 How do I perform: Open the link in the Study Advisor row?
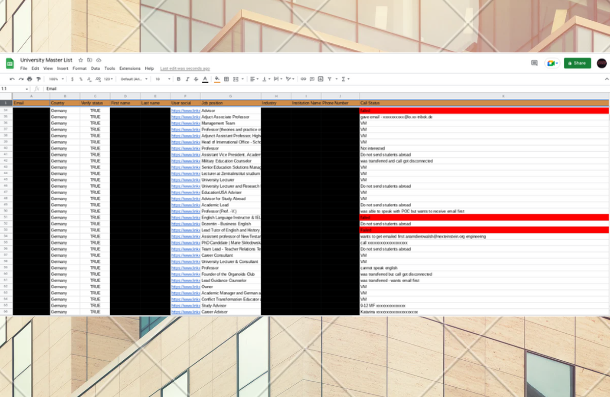click(186, 306)
